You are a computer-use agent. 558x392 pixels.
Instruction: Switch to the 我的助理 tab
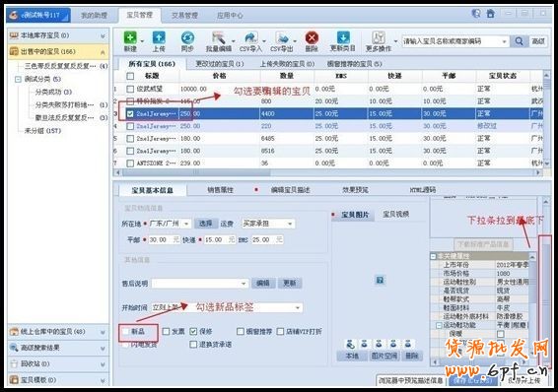pos(94,16)
